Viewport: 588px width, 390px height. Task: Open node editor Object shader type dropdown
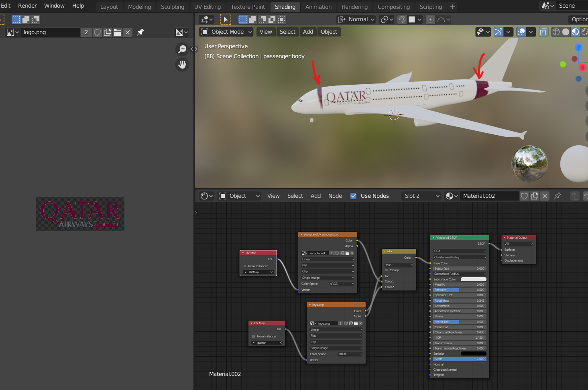(239, 196)
